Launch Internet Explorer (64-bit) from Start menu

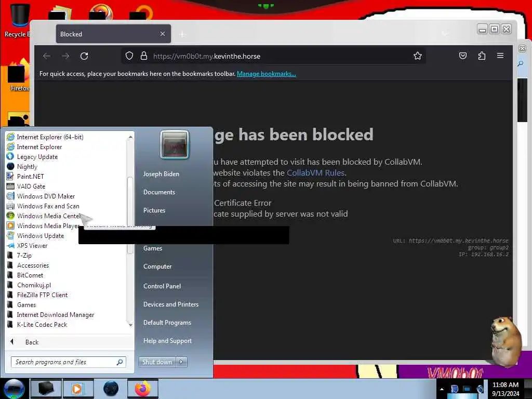tap(50, 137)
